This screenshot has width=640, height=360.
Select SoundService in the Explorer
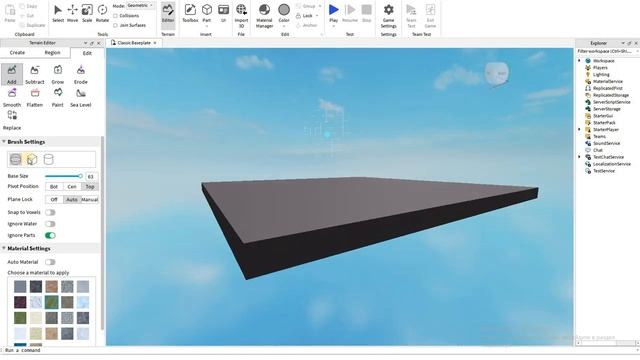coord(607,143)
